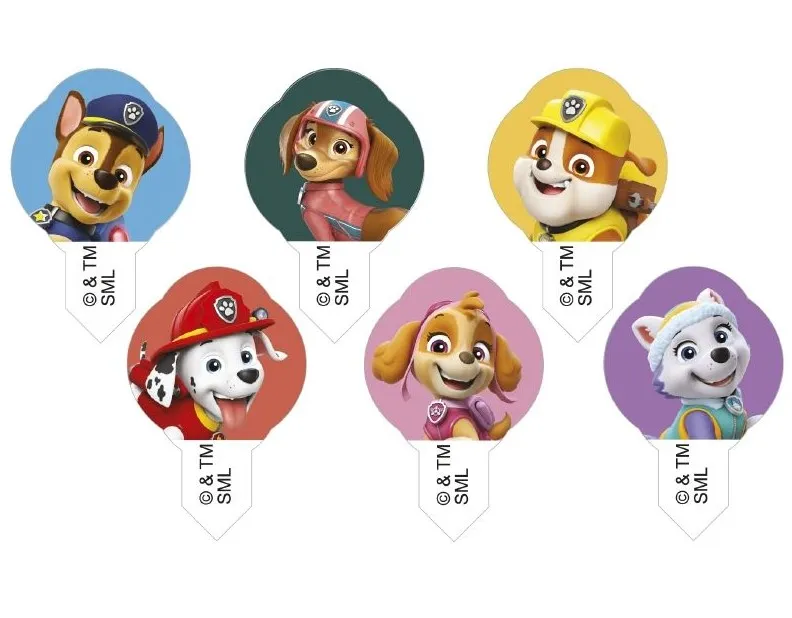Click the paw emblem on the yellow hard hat
Image resolution: width=792 pixels, height=618 pixels.
click(571, 107)
